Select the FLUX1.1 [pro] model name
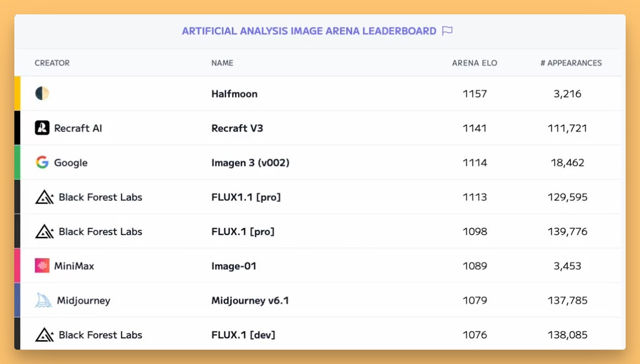This screenshot has width=640, height=364. (246, 197)
